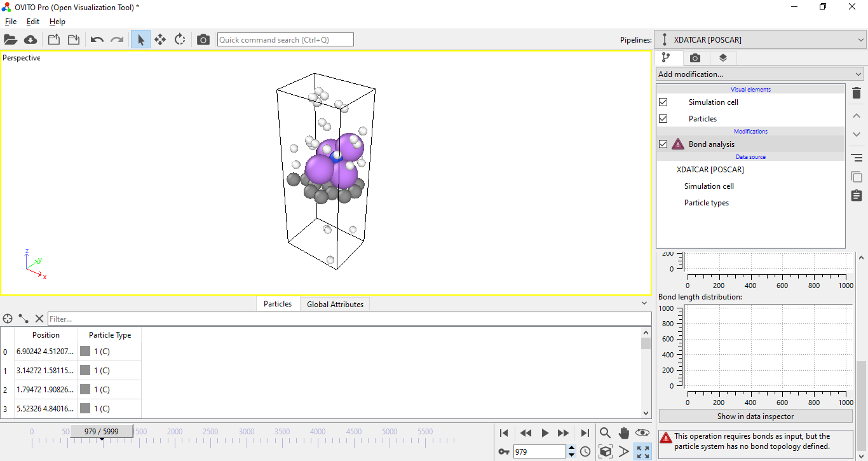Open the Render Active Viewport camera icon
Image resolution: width=868 pixels, height=461 pixels.
(x=203, y=39)
